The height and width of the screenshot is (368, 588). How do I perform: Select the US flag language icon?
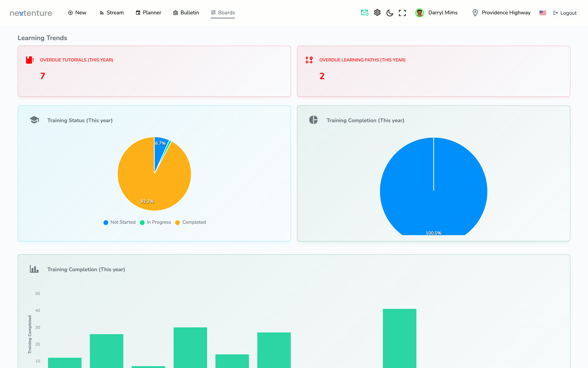543,13
